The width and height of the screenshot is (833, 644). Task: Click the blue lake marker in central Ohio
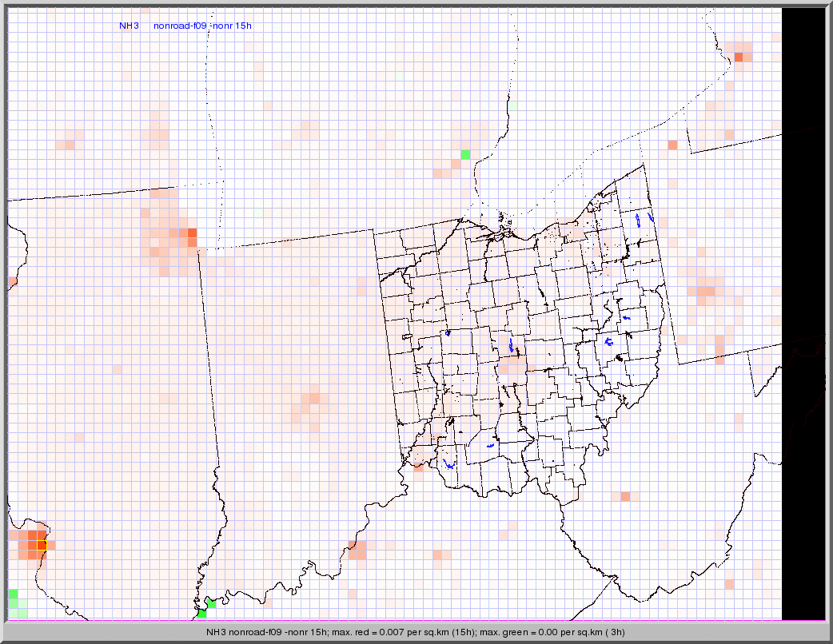(x=511, y=345)
